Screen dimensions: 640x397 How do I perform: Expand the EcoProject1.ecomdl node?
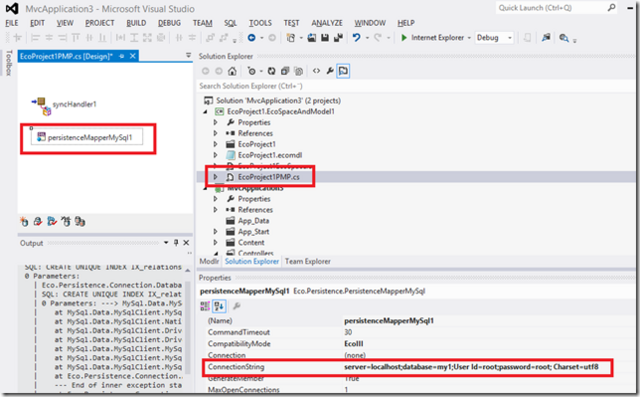tap(216, 155)
